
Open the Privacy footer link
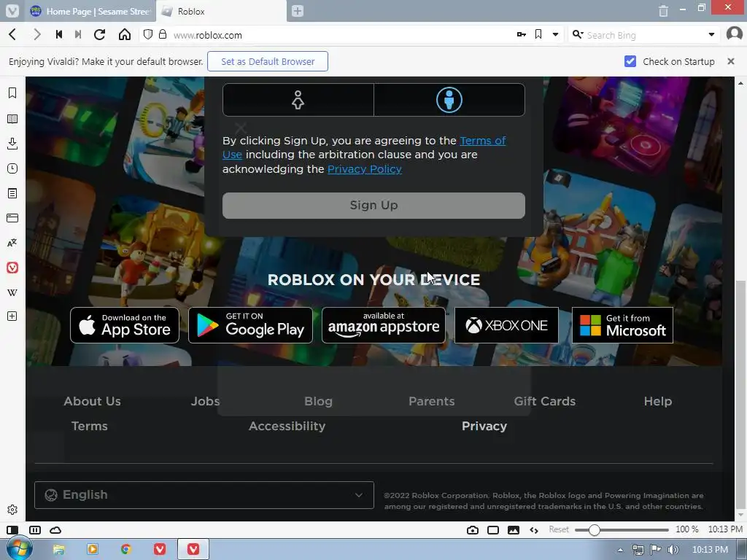(484, 426)
